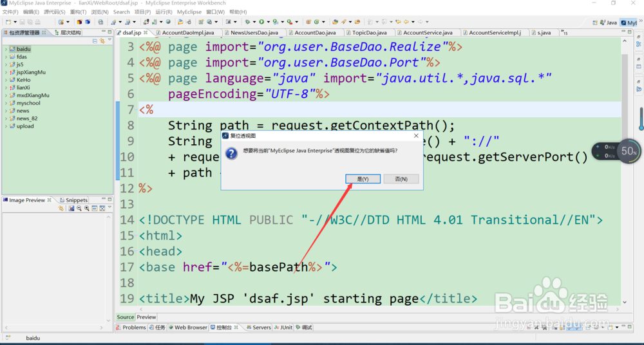Open the JUnit view tab
The width and height of the screenshot is (644, 345).
tap(283, 328)
